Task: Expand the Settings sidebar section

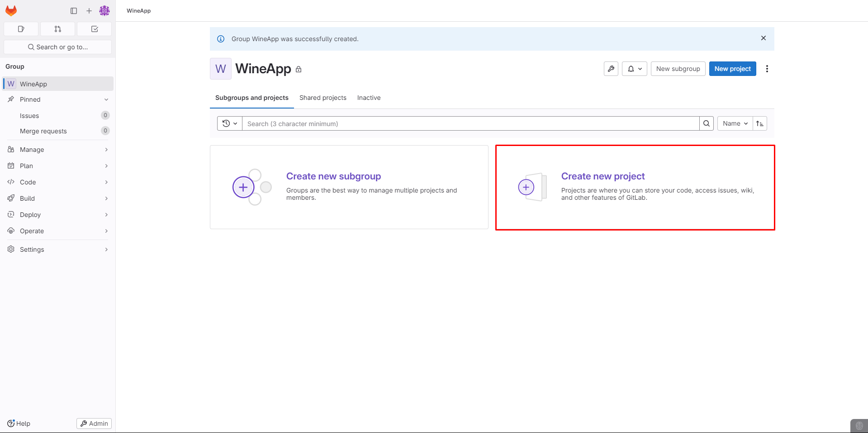Action: [57, 249]
